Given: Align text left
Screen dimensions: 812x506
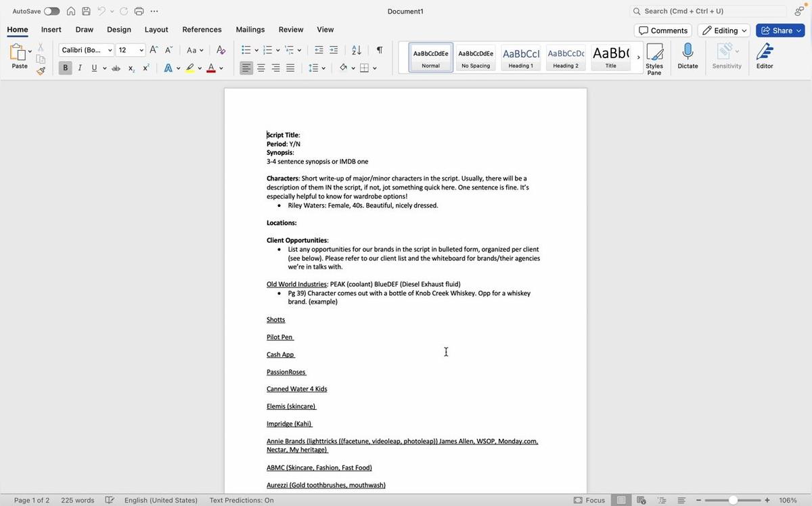Looking at the screenshot, I should tap(246, 68).
